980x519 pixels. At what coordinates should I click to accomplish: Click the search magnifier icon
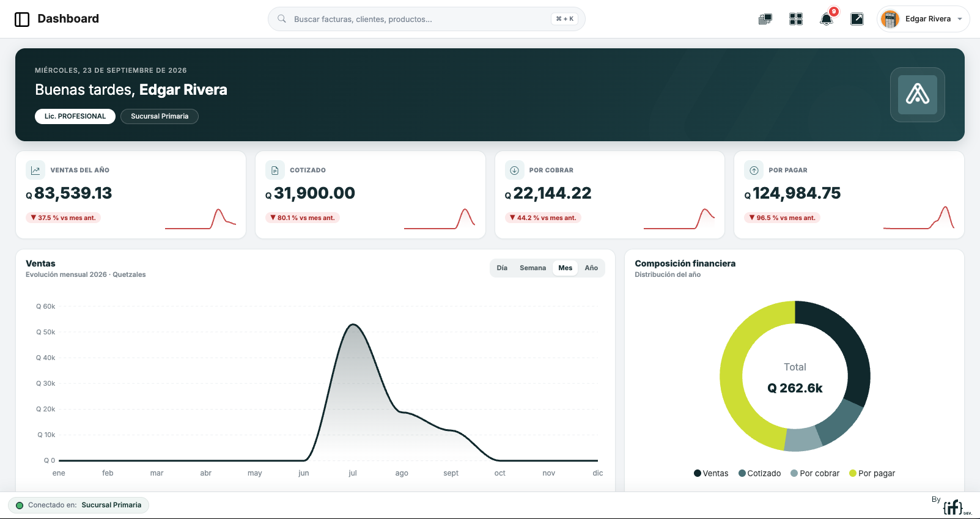coord(282,19)
